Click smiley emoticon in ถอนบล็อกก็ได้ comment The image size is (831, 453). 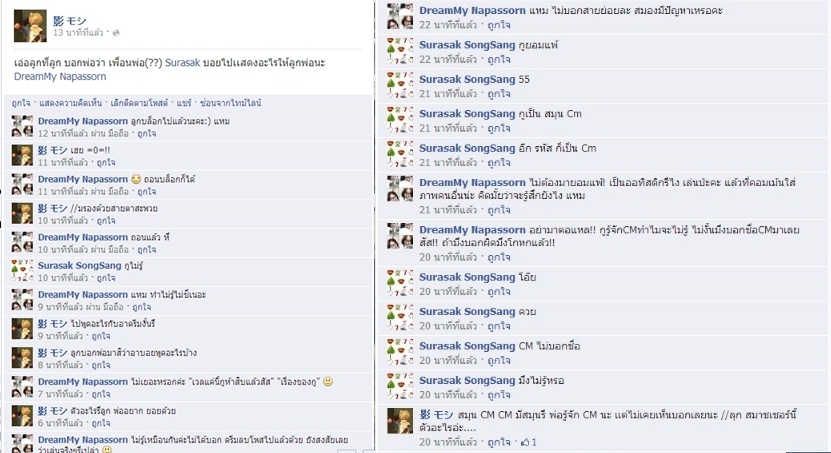click(x=136, y=179)
